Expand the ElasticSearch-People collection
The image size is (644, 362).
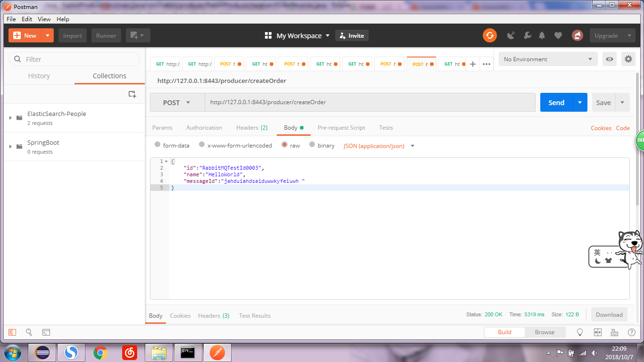[10, 117]
